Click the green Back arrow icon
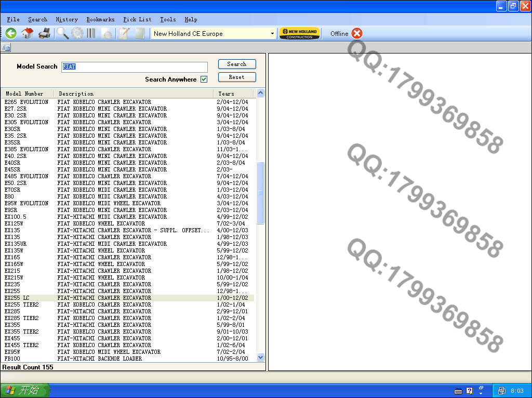 coord(11,33)
